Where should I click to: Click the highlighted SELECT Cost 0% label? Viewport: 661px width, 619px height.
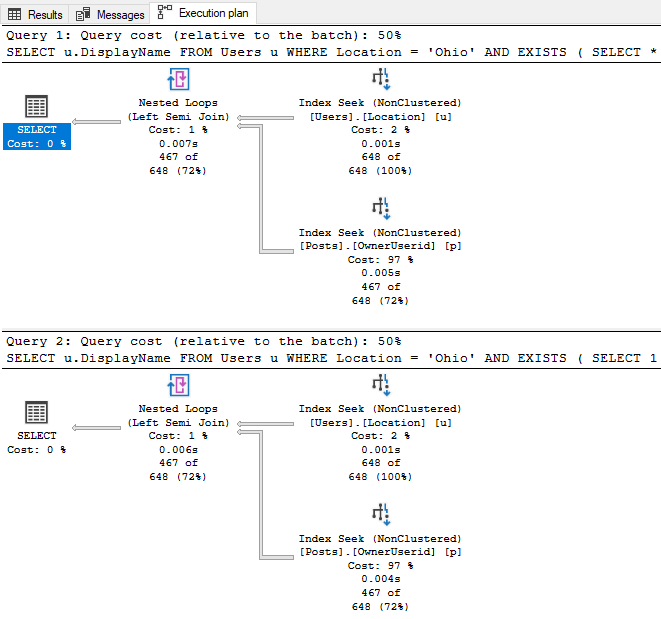(x=37, y=137)
